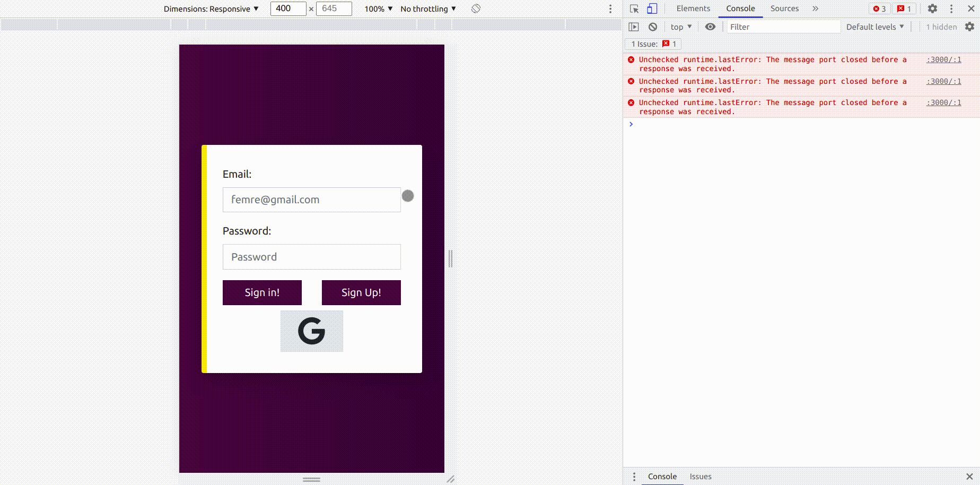Image resolution: width=980 pixels, height=485 pixels.
Task: Click the Sign Up! button
Action: (x=361, y=292)
